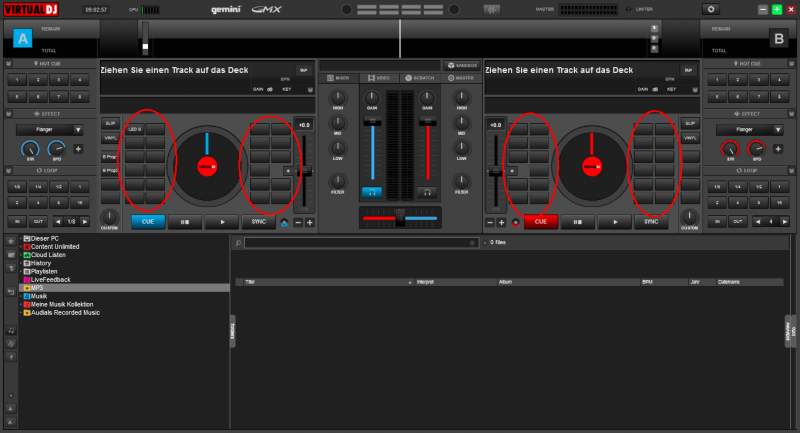Collapse the LOOP panel on deck A
The image size is (800, 433).
tap(9, 170)
